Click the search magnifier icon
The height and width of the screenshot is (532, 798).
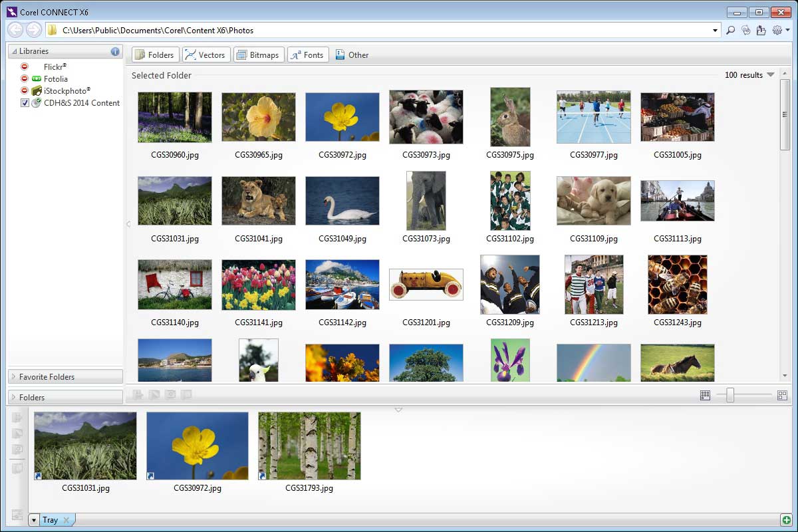[731, 31]
